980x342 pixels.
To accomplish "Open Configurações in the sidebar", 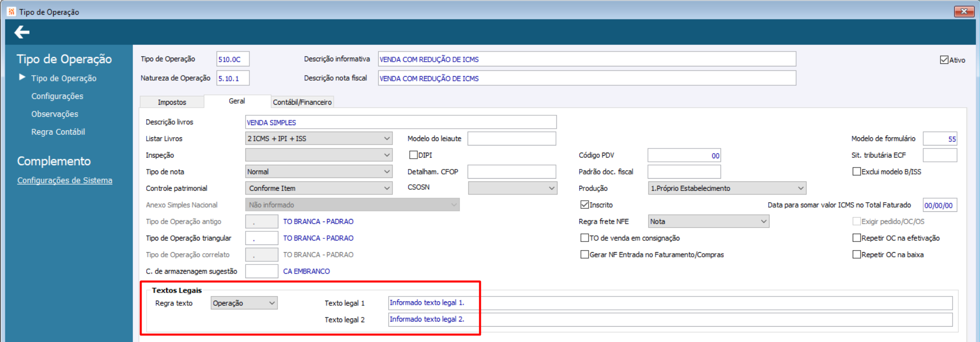I will coord(57,96).
